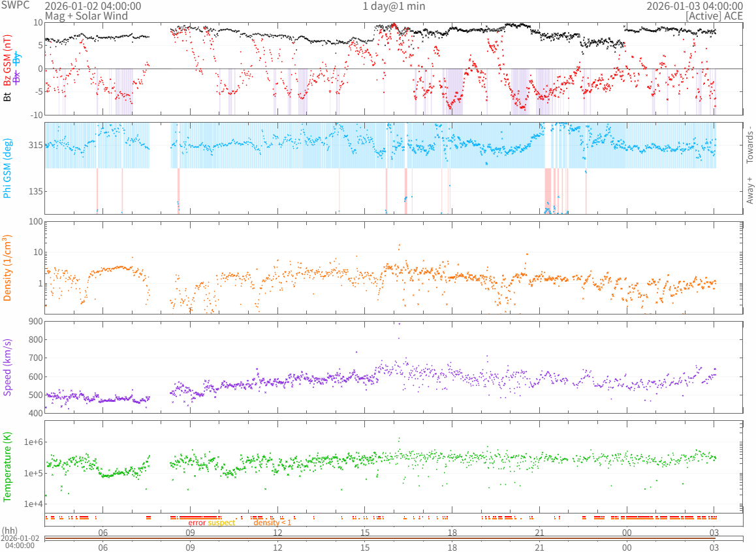Screen dimensions: 756x552
Task: Select the Density (1/cm³) axis label
Action: tap(8, 268)
